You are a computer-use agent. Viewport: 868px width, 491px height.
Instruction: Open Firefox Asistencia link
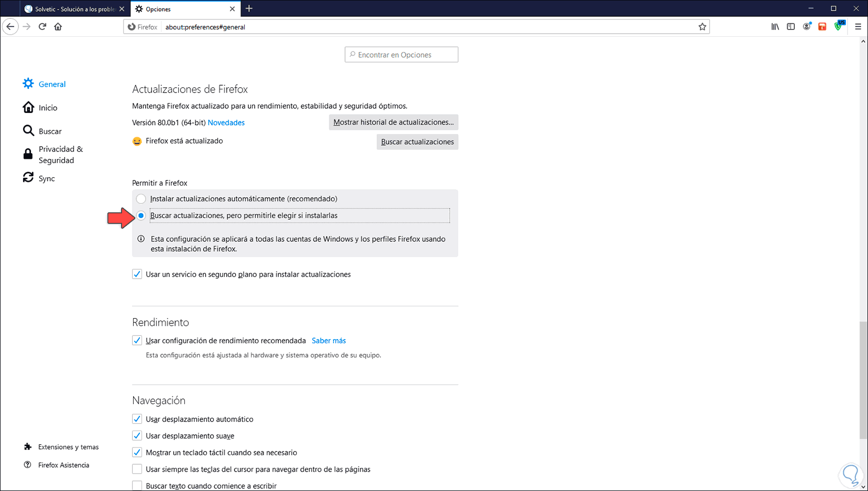(x=64, y=465)
